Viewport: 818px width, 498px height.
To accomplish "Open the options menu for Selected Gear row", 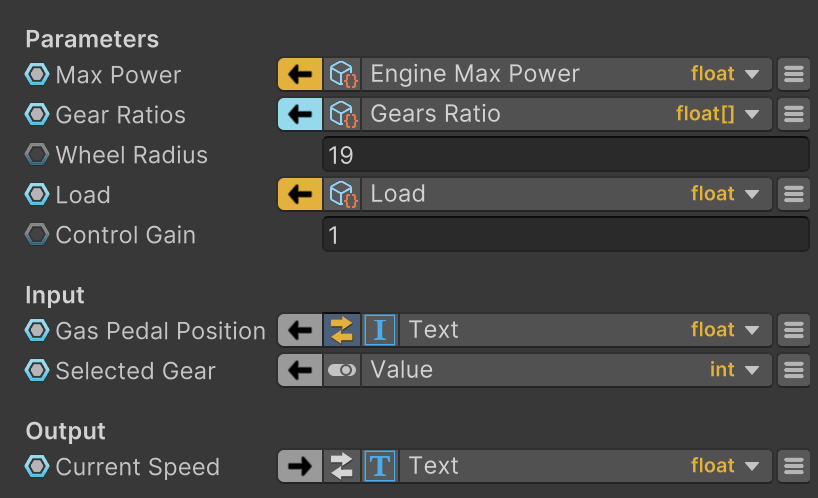I will point(794,370).
